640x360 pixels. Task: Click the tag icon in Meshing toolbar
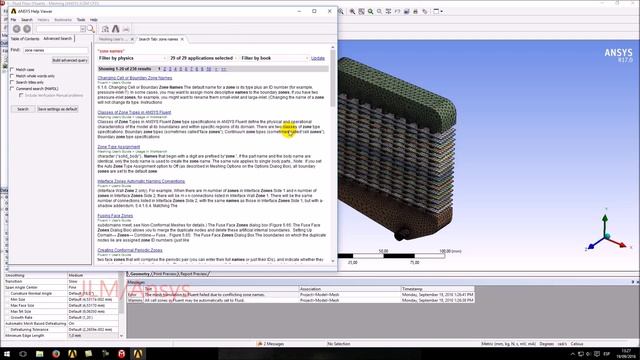pos(424,11)
